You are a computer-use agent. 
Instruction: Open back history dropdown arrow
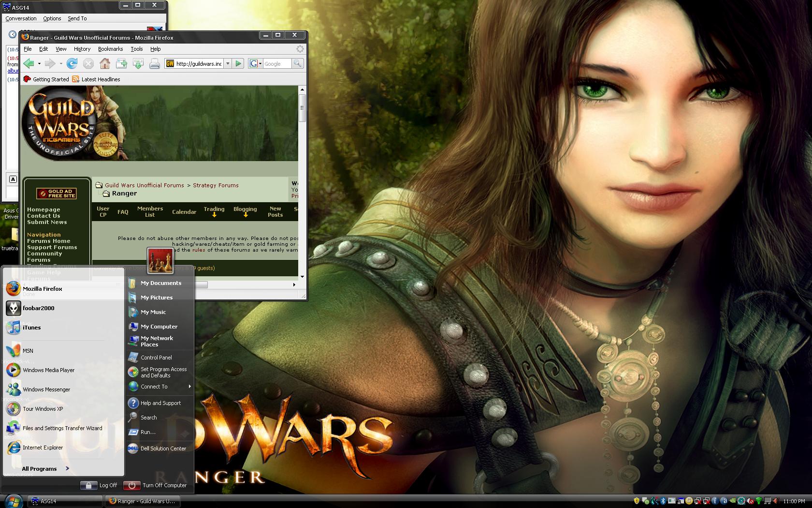(x=39, y=63)
